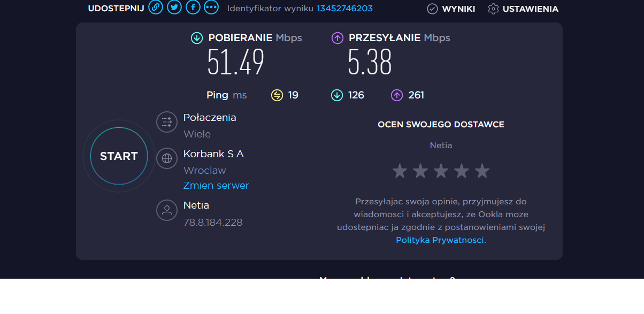This screenshot has width=644, height=314.
Task: Rate provider five stars
Action: [482, 171]
